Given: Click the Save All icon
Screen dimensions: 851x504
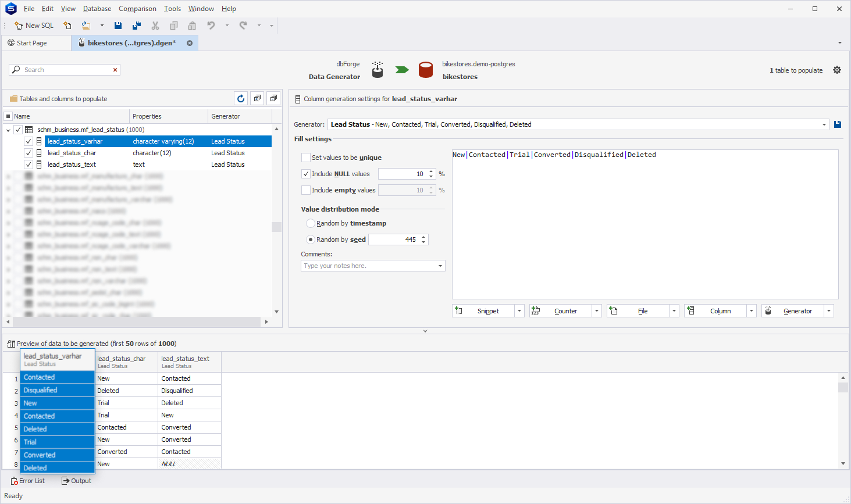Looking at the screenshot, I should click(137, 26).
